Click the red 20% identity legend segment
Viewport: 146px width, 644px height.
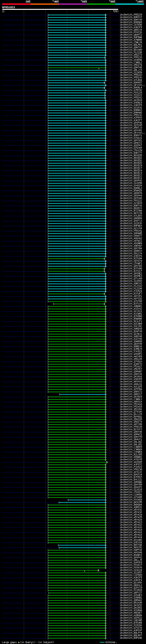(16, 4)
